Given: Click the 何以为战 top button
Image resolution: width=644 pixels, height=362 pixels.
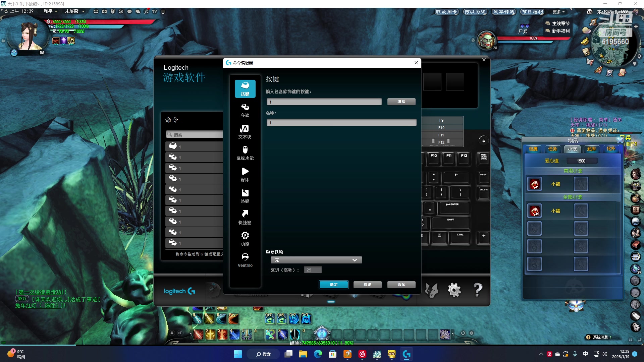Looking at the screenshot, I should coord(475,12).
